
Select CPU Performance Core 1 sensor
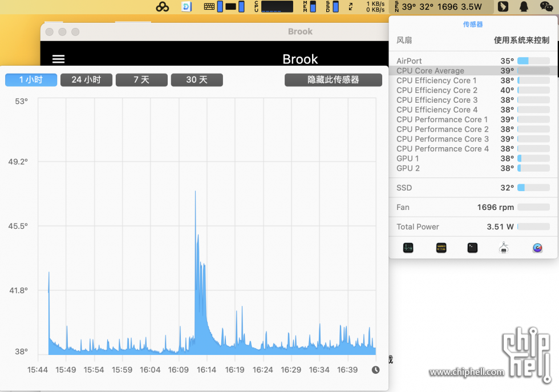(473, 119)
